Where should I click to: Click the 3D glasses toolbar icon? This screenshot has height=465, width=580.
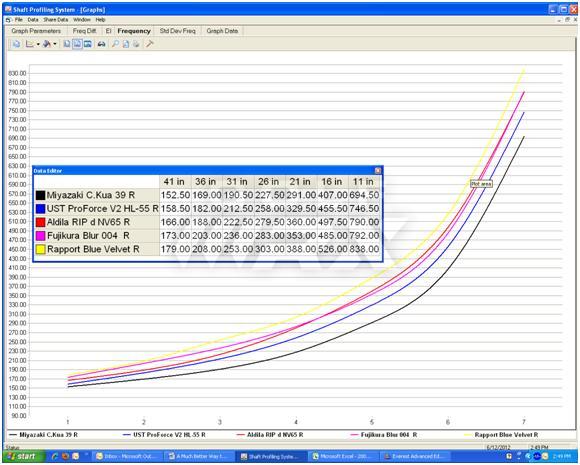pyautogui.click(x=101, y=44)
